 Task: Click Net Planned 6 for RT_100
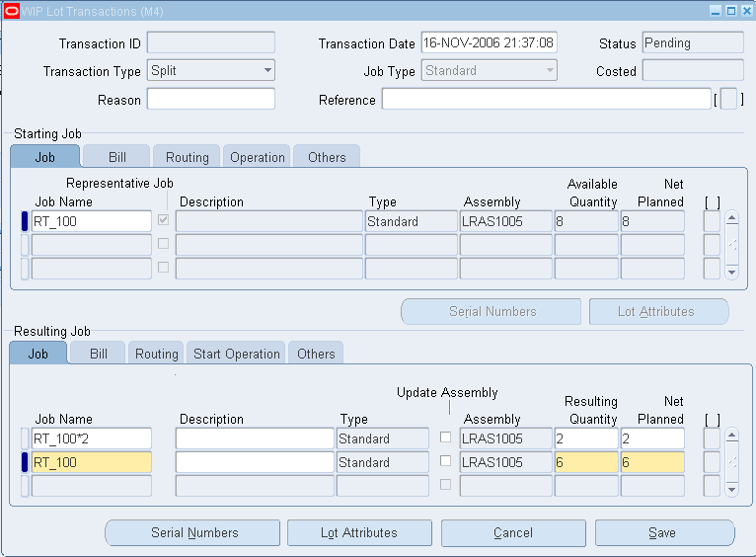click(x=652, y=462)
